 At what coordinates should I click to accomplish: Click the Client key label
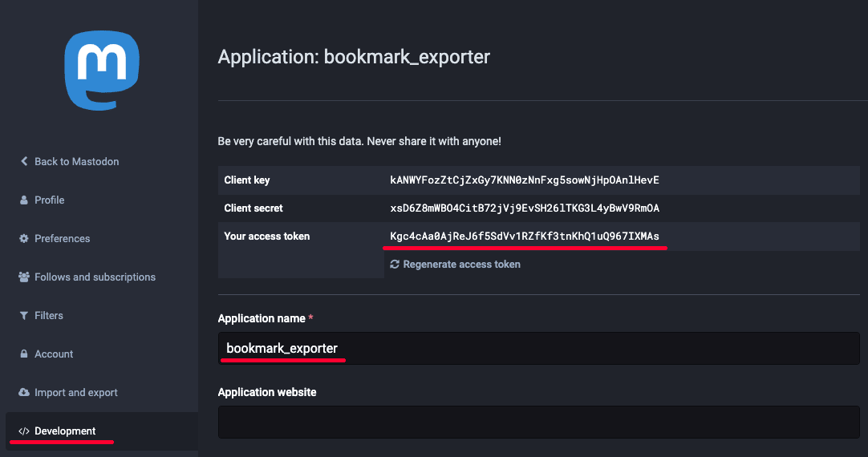tap(247, 180)
